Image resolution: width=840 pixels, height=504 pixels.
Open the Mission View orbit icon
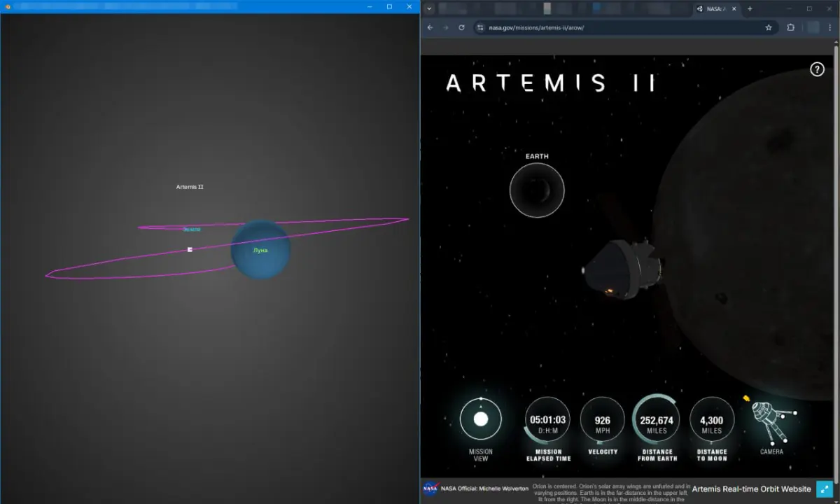pos(481,419)
